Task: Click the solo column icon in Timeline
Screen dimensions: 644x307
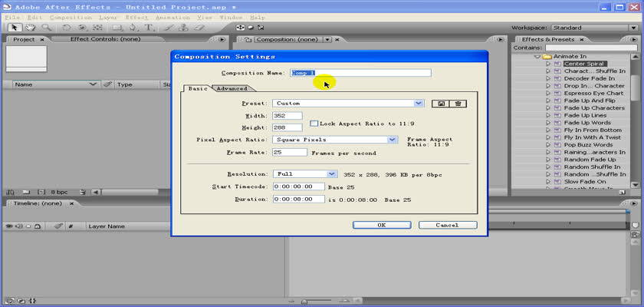Action: 28,226
